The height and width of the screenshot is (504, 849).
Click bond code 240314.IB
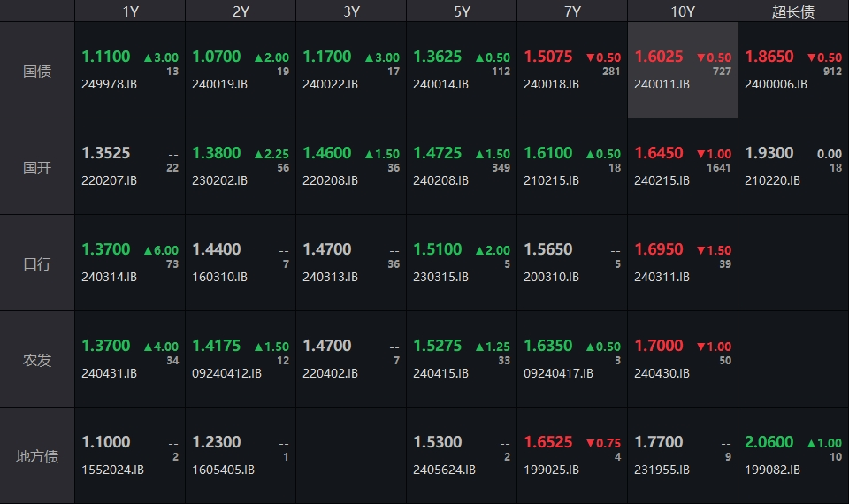(110, 277)
